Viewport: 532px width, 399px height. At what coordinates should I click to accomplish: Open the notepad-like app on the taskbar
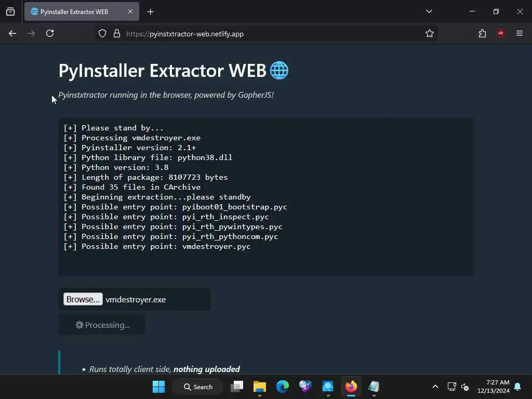(x=374, y=387)
